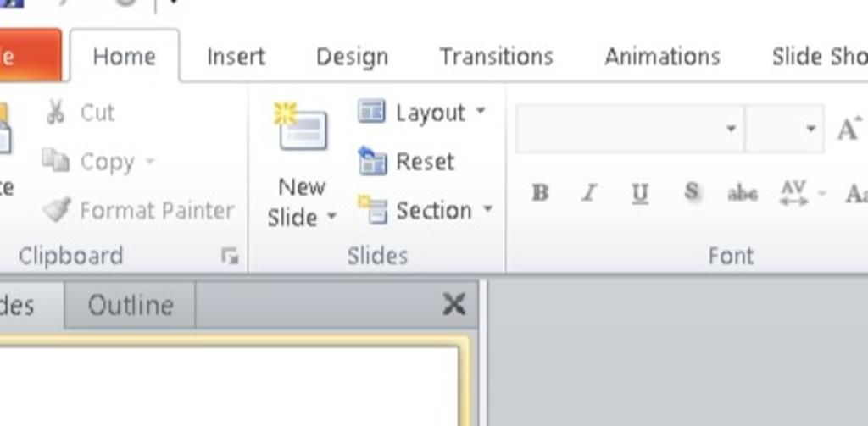Click the Section icon
This screenshot has width=868, height=426.
[373, 210]
